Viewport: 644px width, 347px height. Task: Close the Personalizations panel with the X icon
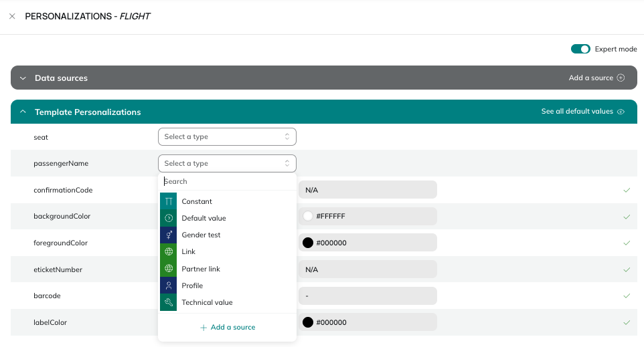click(x=12, y=17)
